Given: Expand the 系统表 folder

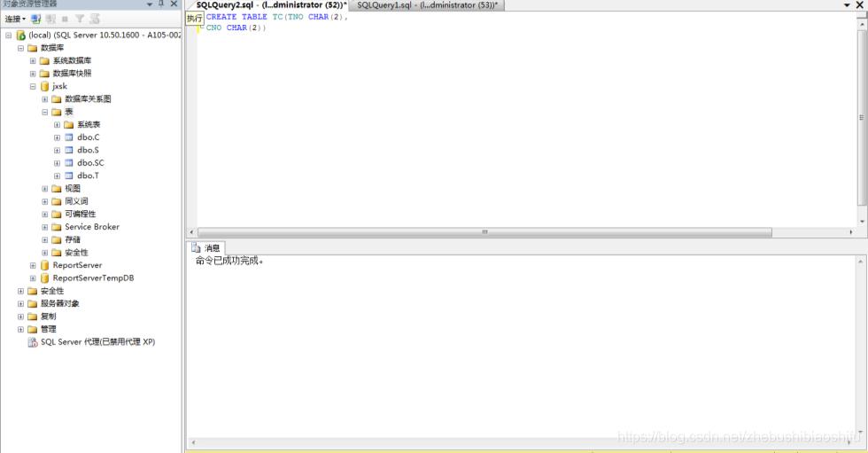Looking at the screenshot, I should (x=57, y=125).
